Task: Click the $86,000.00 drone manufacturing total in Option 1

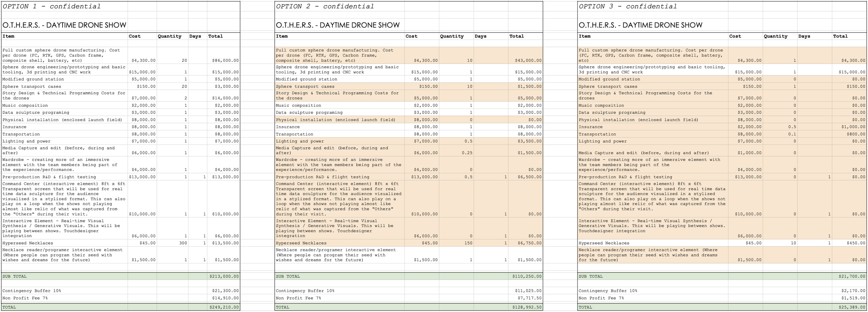Action: [x=225, y=60]
